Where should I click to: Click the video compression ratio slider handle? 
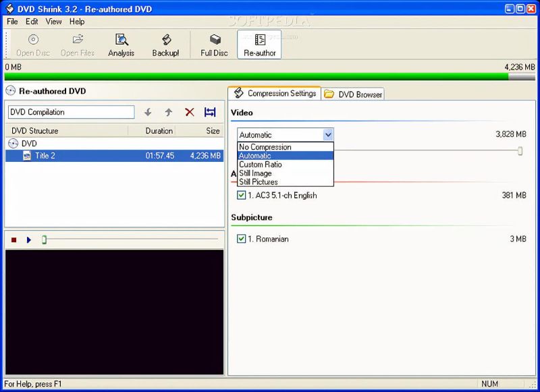[520, 151]
